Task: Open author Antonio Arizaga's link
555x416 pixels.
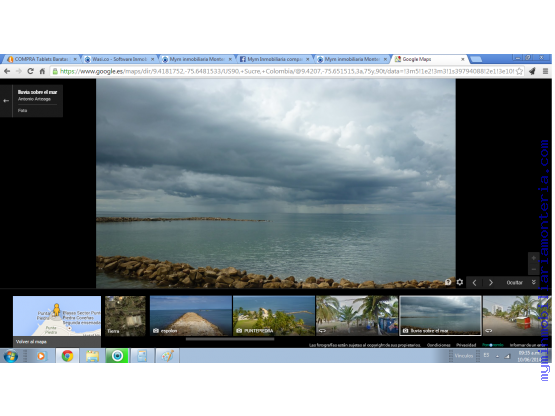Action: pos(34,99)
